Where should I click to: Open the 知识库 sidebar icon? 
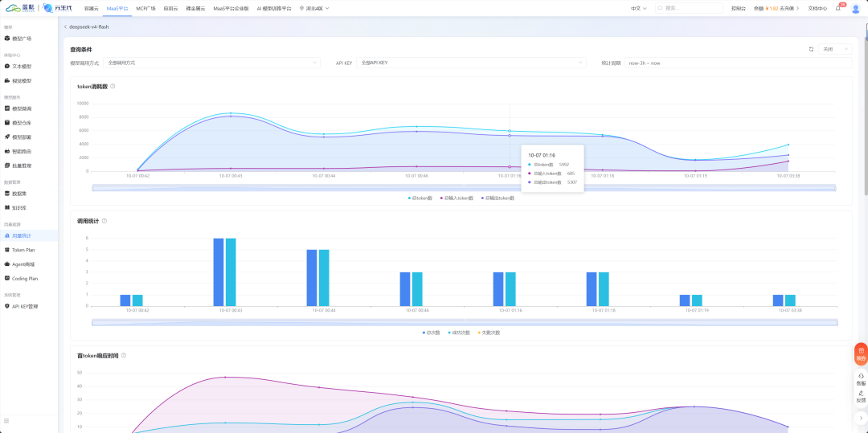7,208
